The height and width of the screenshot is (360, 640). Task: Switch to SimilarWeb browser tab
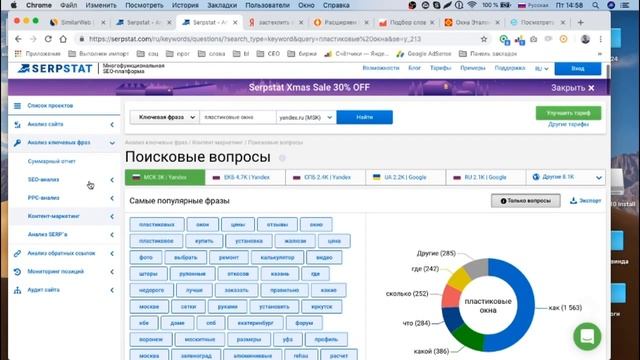pyautogui.click(x=77, y=22)
